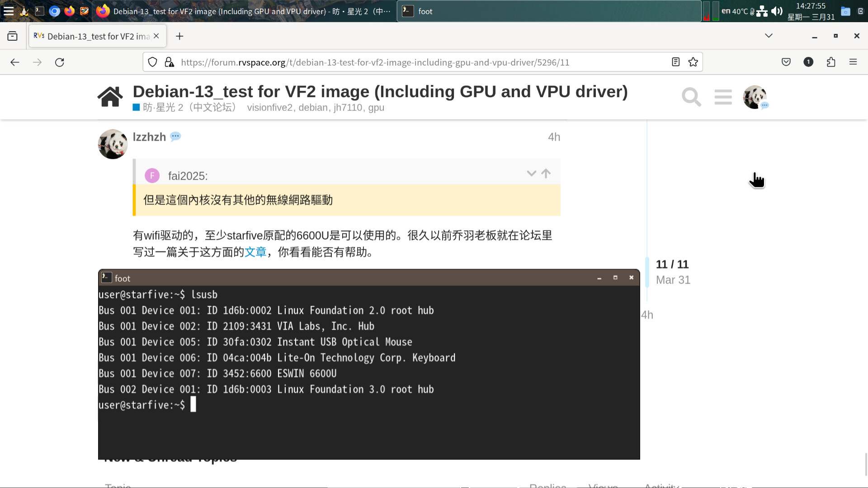Select the Debian-13_test for VF2 tab

[98, 36]
